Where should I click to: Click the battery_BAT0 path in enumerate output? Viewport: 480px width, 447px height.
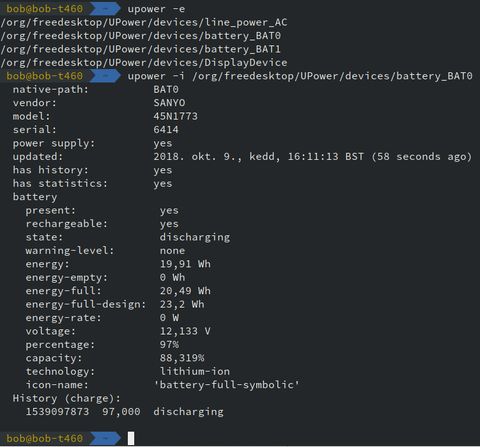pos(141,36)
